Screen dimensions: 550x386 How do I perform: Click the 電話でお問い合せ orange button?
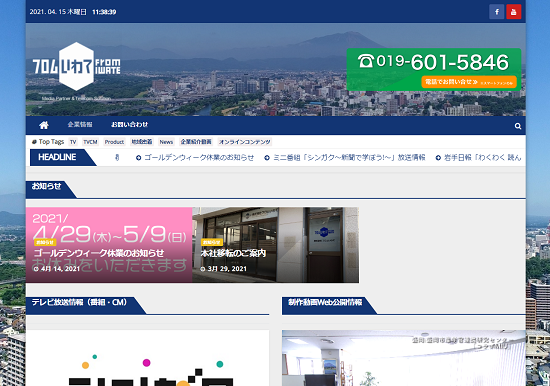(x=469, y=82)
